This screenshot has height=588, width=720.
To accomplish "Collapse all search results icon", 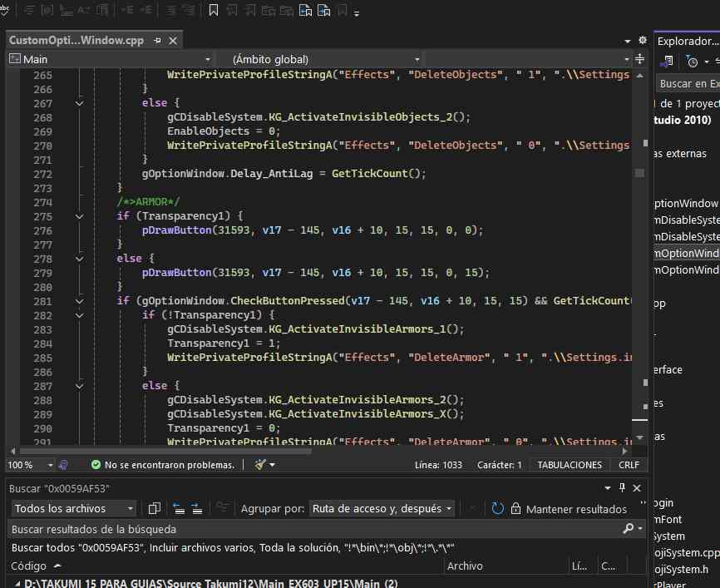I will click(x=179, y=508).
